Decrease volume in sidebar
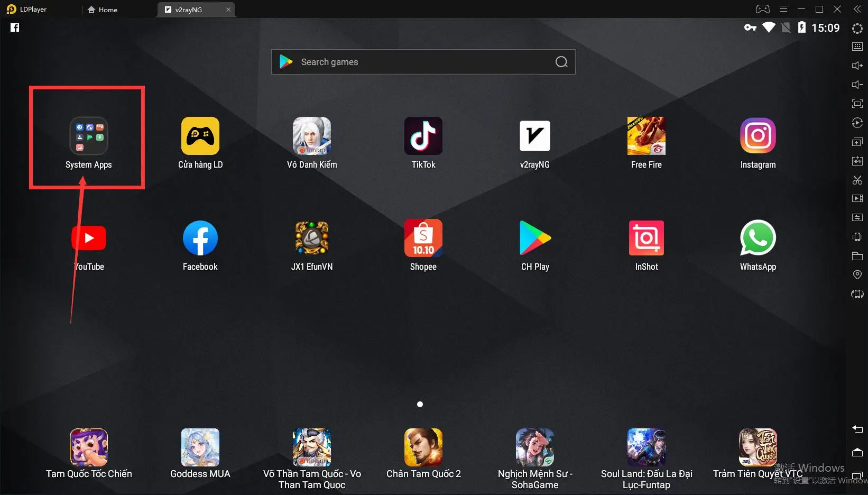The height and width of the screenshot is (495, 868). coord(857,85)
